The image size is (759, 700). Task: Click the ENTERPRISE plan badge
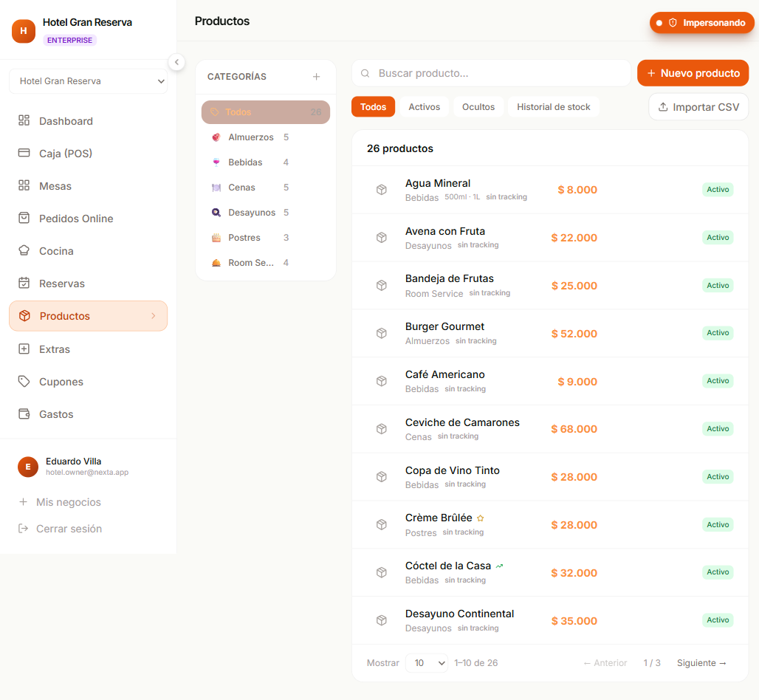(69, 40)
